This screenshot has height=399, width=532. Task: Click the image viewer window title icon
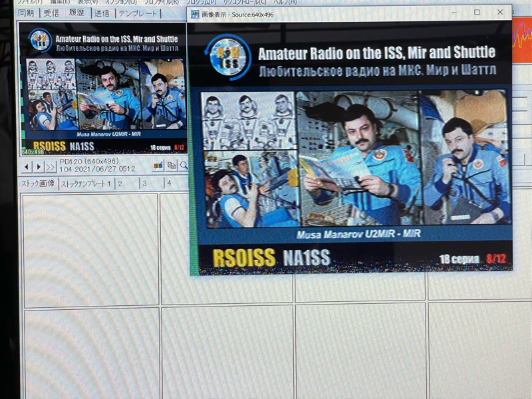[195, 14]
